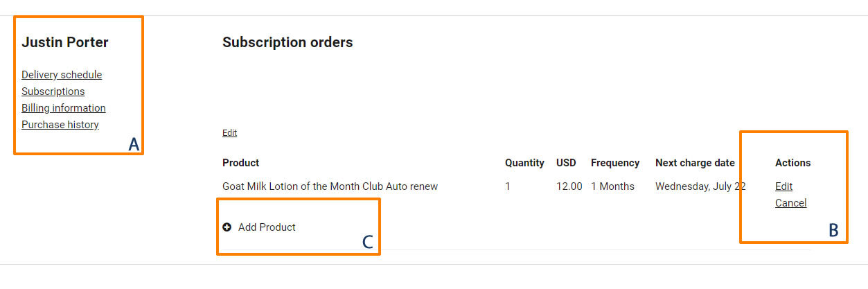The height and width of the screenshot is (289, 868).
Task: Cancel the Goat Milk Lotion subscription
Action: pyautogui.click(x=790, y=203)
